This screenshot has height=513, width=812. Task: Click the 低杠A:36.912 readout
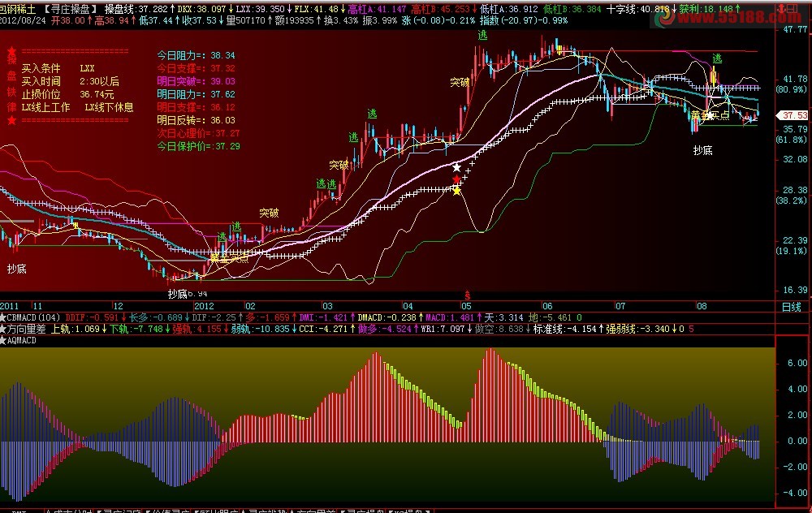coord(509,9)
